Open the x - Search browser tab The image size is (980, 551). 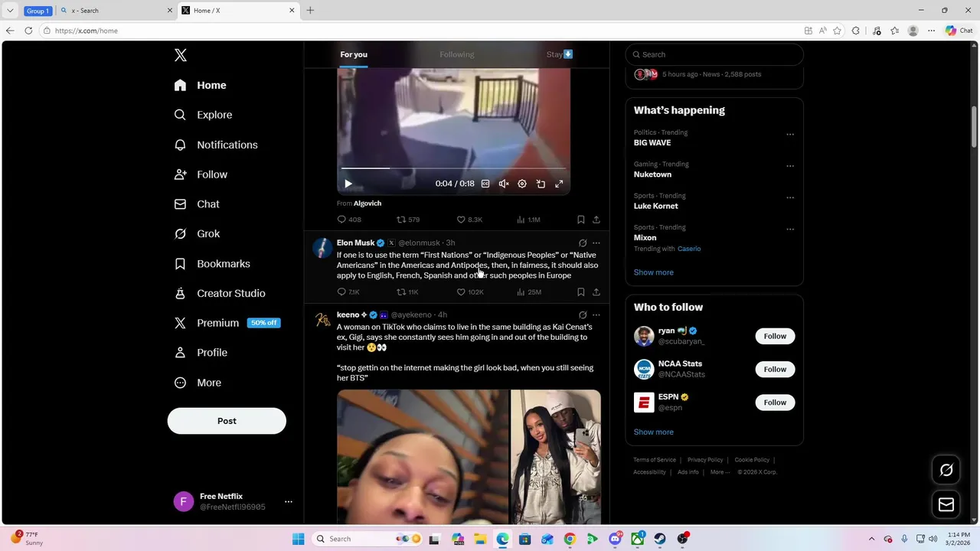click(x=115, y=11)
